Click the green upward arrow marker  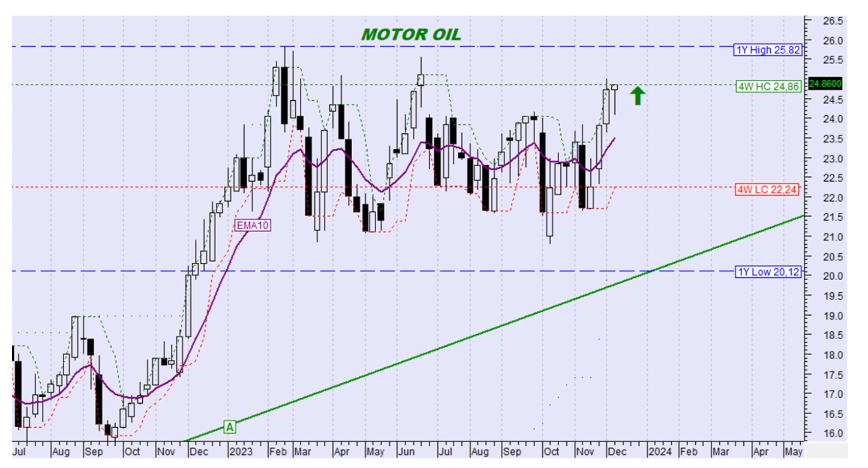click(x=638, y=95)
